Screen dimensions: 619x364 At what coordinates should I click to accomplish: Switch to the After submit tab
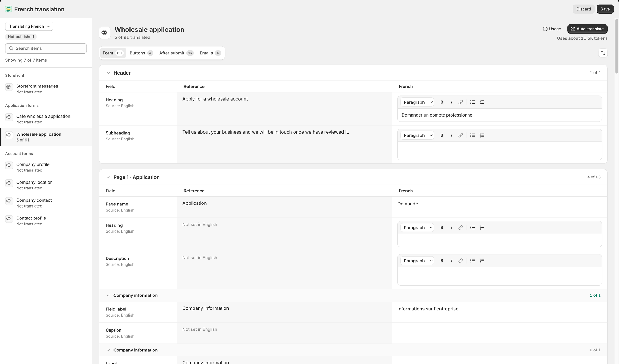(176, 53)
